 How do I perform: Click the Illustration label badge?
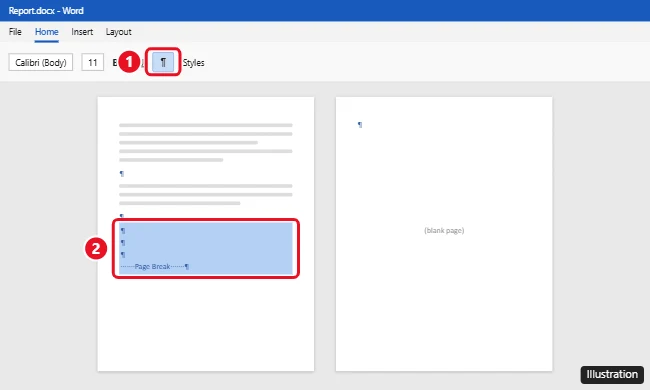[612, 374]
